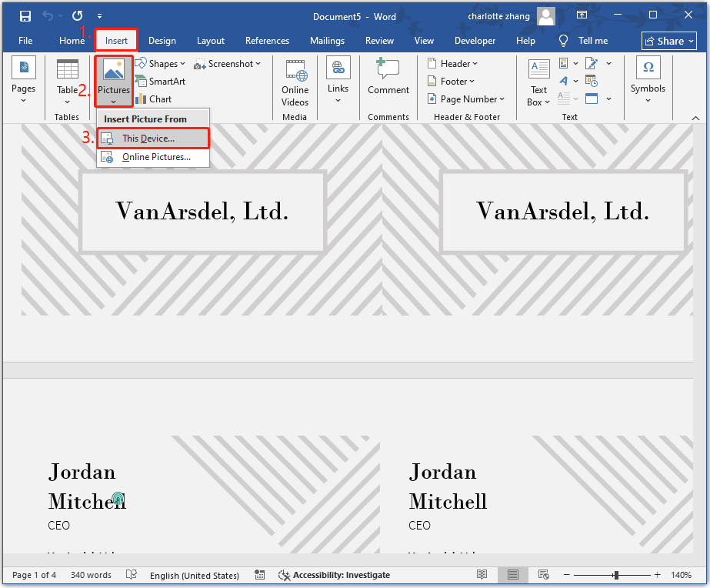Open the Table insert dropdown
The width and height of the screenshot is (710, 588).
pos(68,82)
